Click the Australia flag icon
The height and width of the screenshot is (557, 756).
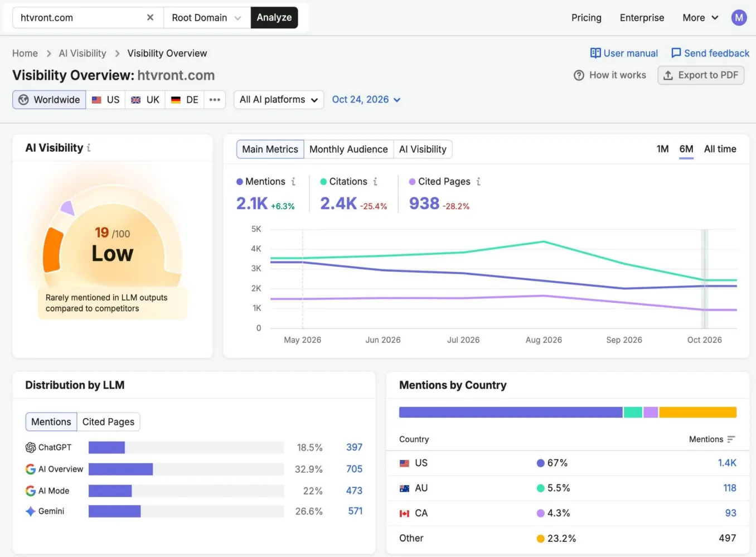click(405, 488)
